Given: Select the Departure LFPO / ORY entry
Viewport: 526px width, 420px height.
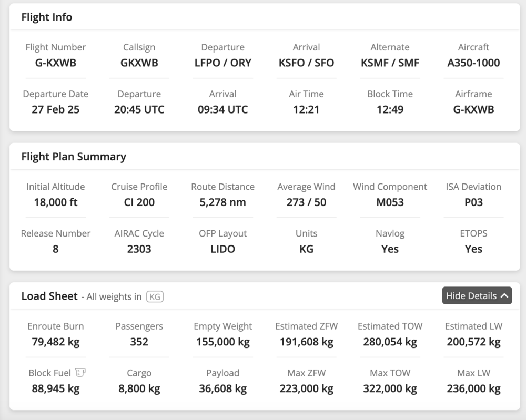Looking at the screenshot, I should click(x=222, y=63).
